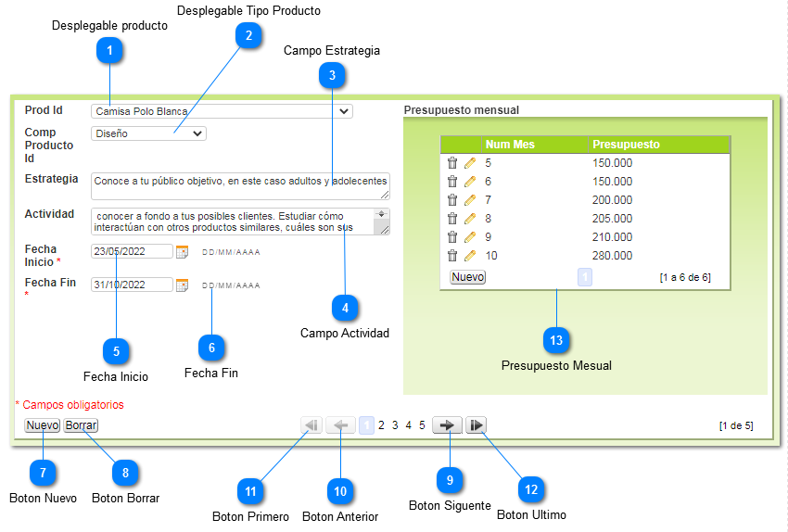
Task: Delete the Num Mes 8 budget row
Action: coord(452,219)
